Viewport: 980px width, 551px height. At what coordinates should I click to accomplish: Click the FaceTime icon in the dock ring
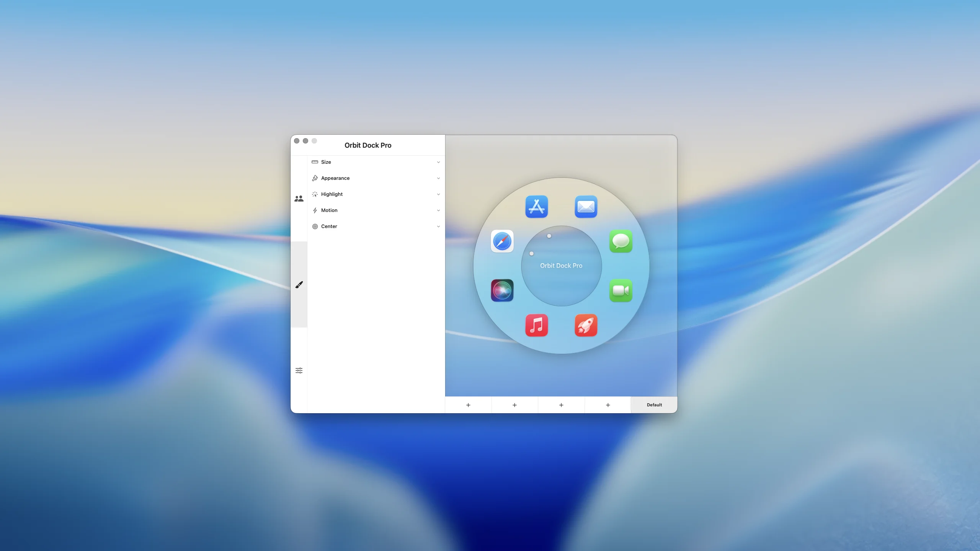[621, 291]
